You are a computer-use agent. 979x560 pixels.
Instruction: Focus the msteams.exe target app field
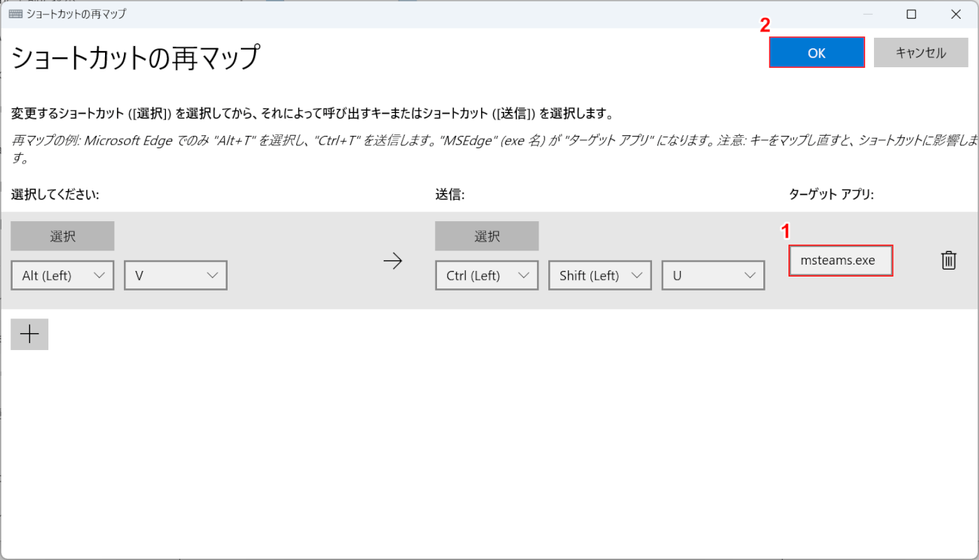coord(841,260)
